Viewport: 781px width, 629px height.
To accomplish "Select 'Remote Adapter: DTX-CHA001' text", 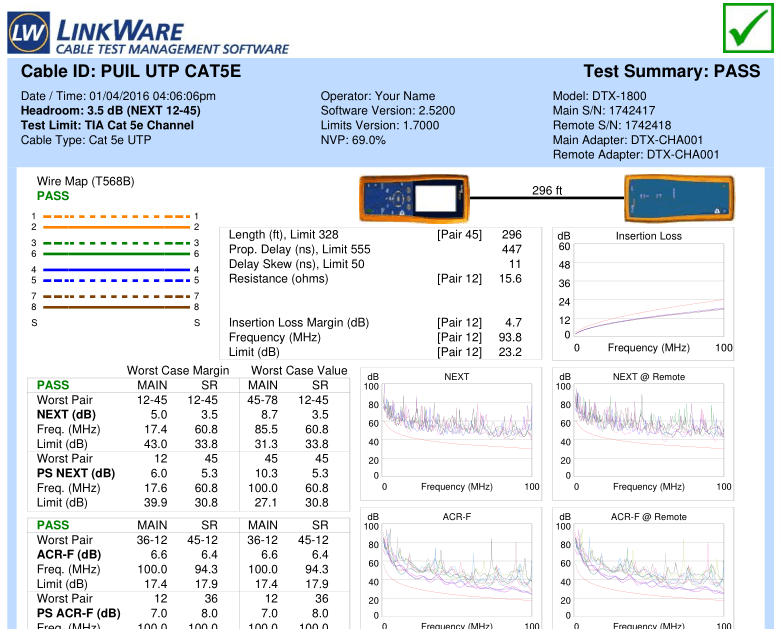I will click(x=636, y=154).
